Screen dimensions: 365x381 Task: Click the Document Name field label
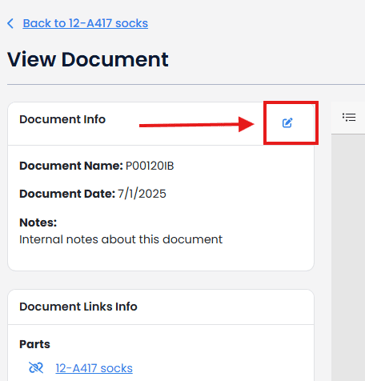pyautogui.click(x=71, y=166)
